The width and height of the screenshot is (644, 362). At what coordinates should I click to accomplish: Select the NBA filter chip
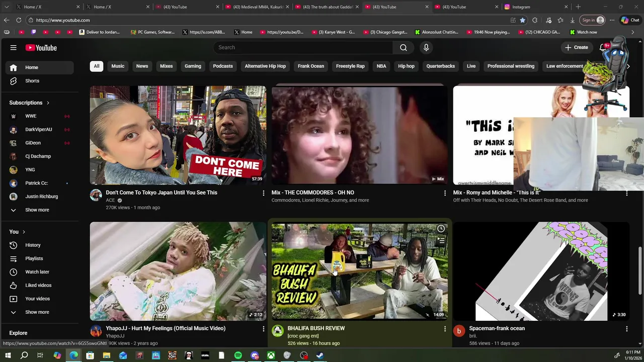coord(381,66)
